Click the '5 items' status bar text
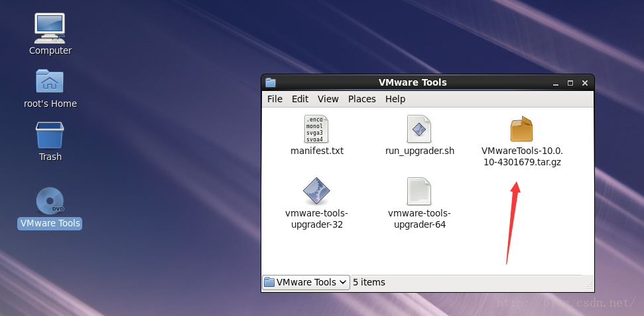Image resolution: width=644 pixels, height=316 pixels. pos(369,282)
